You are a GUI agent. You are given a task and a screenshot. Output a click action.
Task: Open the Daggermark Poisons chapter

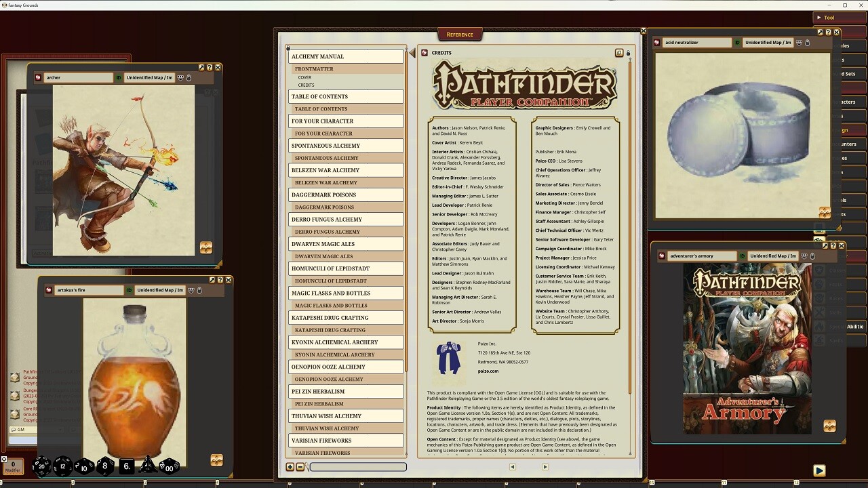click(346, 195)
